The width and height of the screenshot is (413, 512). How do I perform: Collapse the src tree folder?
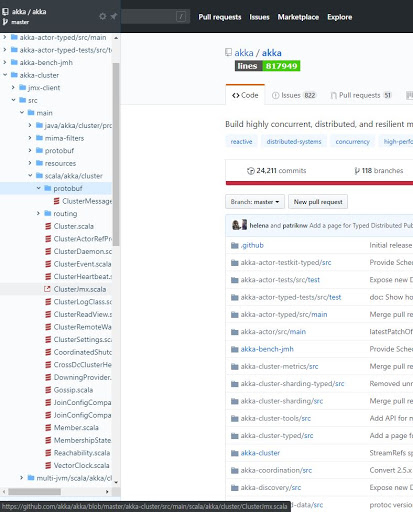[13, 100]
